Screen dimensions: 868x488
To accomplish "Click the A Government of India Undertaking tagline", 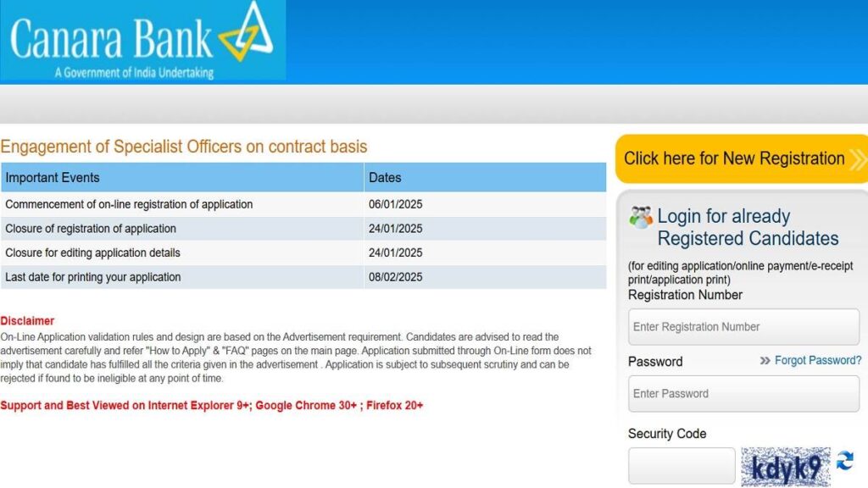I will [134, 73].
